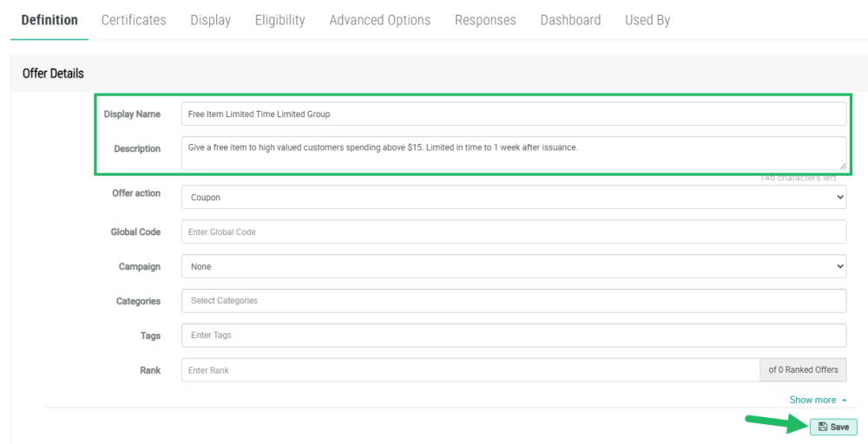Viewport: 868px width, 444px height.
Task: Go to the Advanced Options tab
Action: click(x=379, y=20)
